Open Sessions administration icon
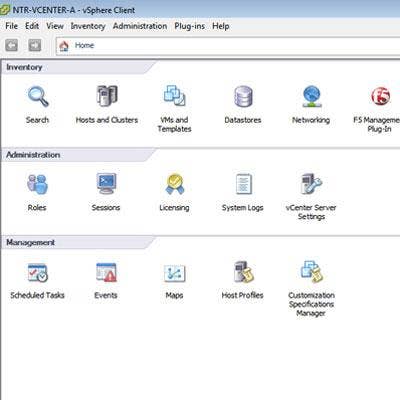Screen dimensions: 400x400 106,183
